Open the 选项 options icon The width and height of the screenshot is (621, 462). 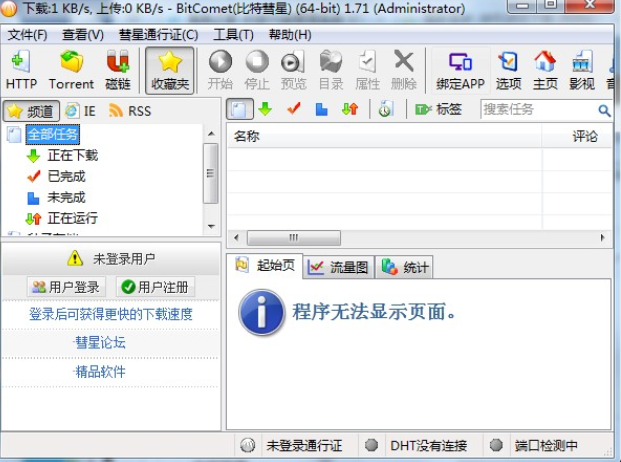click(x=509, y=70)
